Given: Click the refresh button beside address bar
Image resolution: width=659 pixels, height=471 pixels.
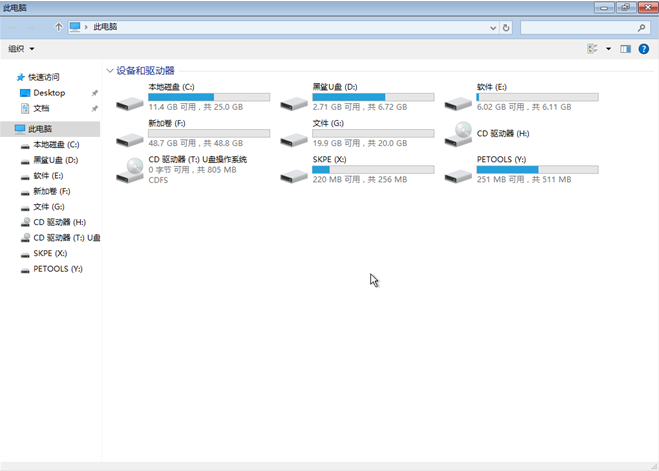Looking at the screenshot, I should (506, 28).
